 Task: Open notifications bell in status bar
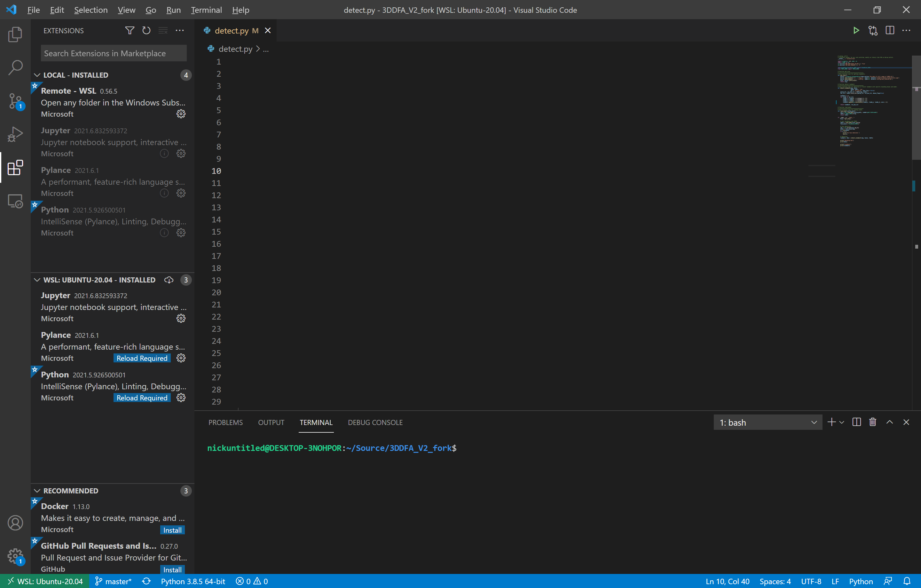(x=907, y=581)
